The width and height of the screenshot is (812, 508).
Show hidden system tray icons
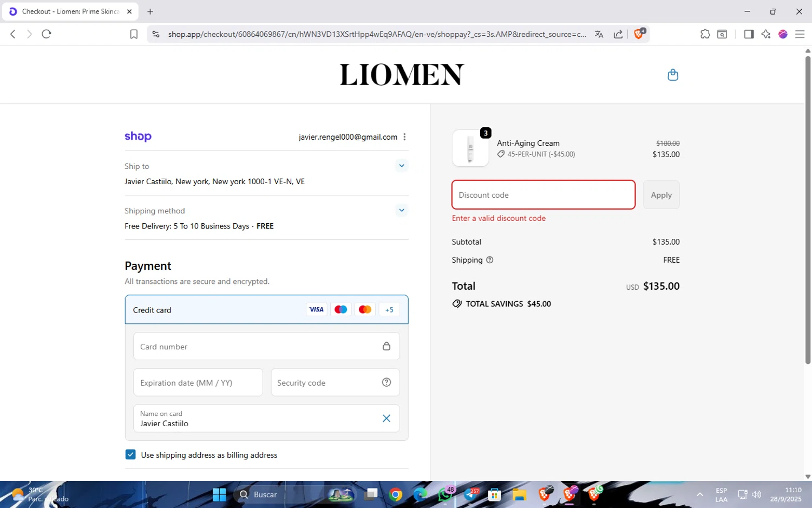click(700, 494)
